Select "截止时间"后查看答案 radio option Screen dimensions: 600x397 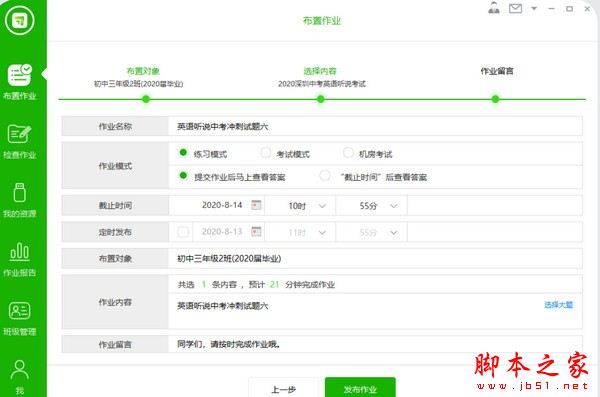(325, 175)
